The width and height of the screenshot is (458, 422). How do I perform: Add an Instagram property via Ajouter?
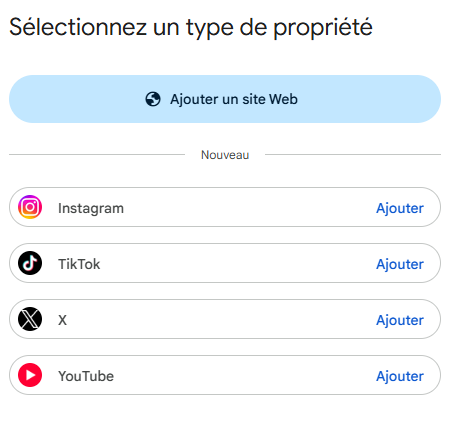tap(400, 208)
